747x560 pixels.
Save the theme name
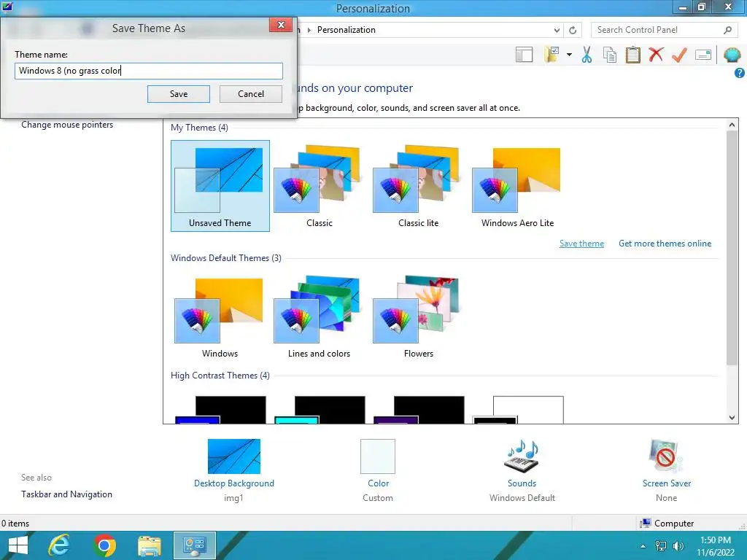click(179, 94)
